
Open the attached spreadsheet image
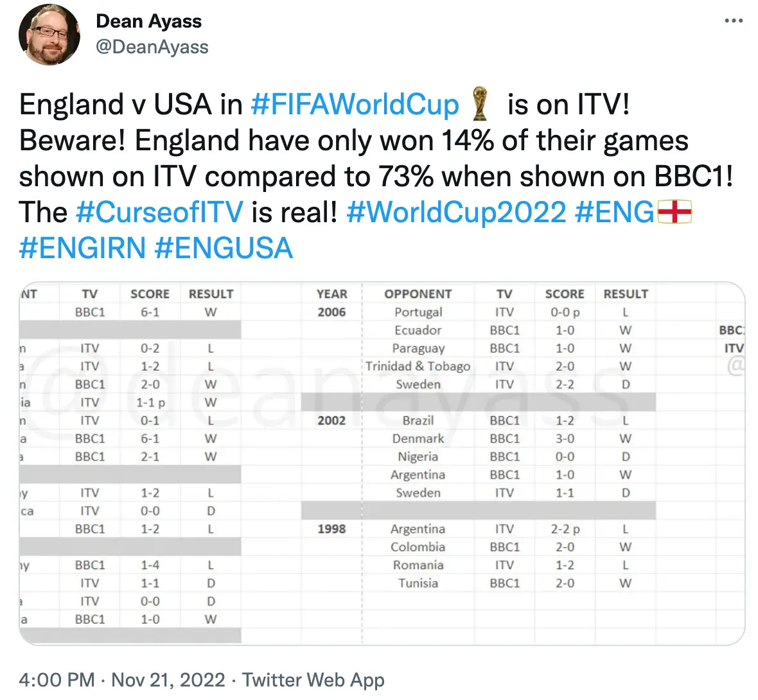pos(382,464)
